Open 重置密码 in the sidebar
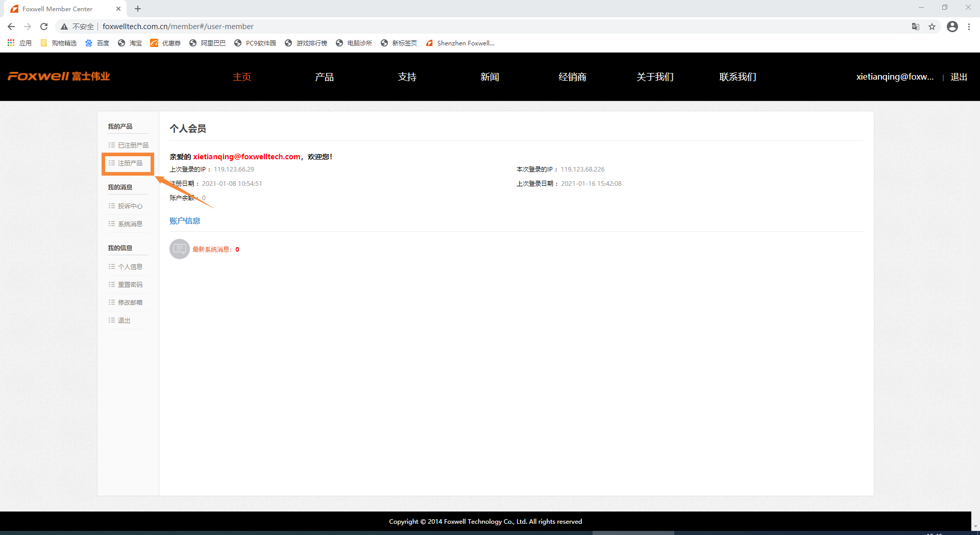The image size is (980, 535). point(130,285)
